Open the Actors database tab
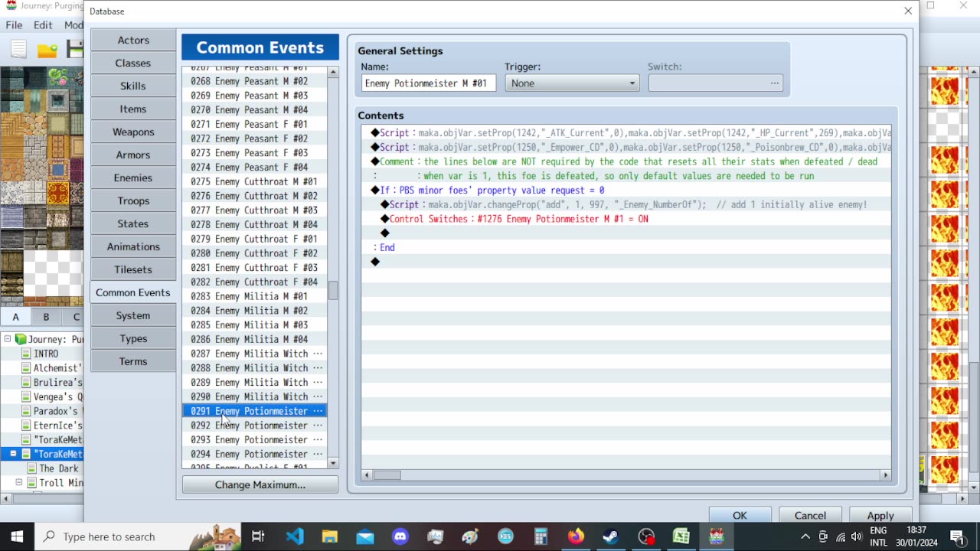 point(133,40)
